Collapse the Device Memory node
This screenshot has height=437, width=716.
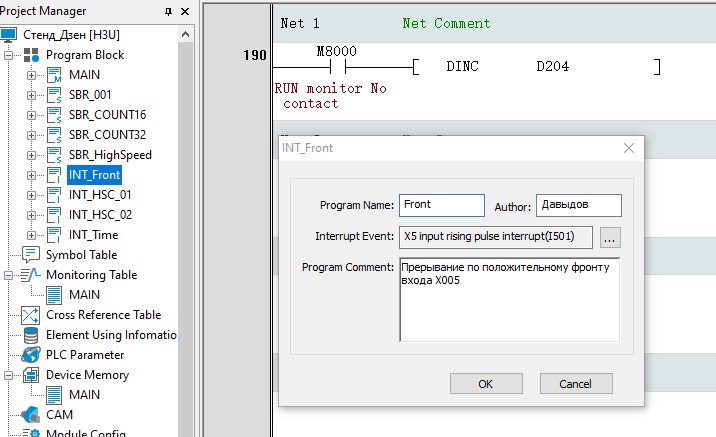click(x=8, y=375)
